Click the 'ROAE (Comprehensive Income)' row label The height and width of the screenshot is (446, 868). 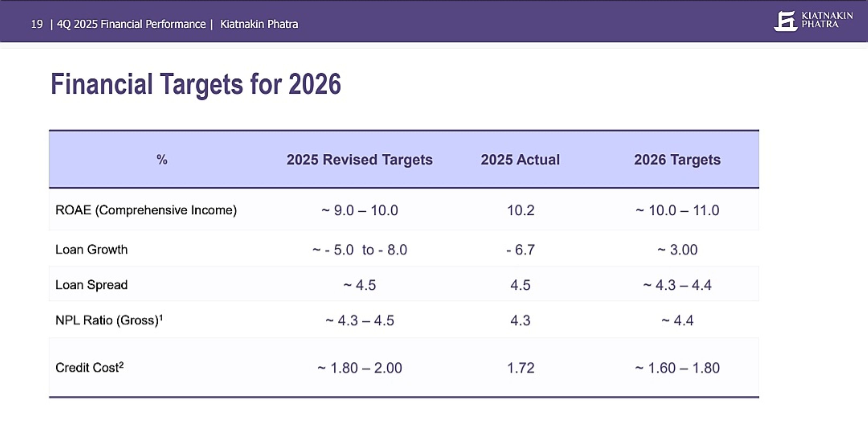(x=146, y=210)
